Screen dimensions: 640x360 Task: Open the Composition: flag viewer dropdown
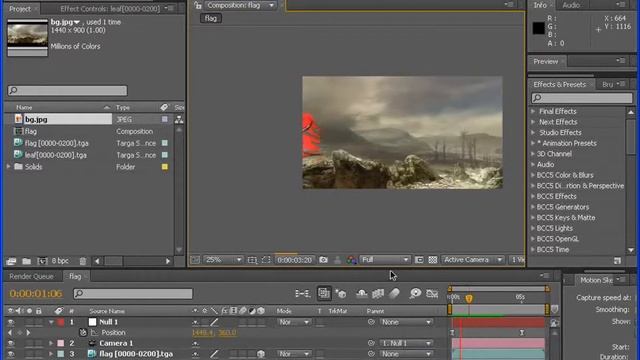[x=240, y=5]
